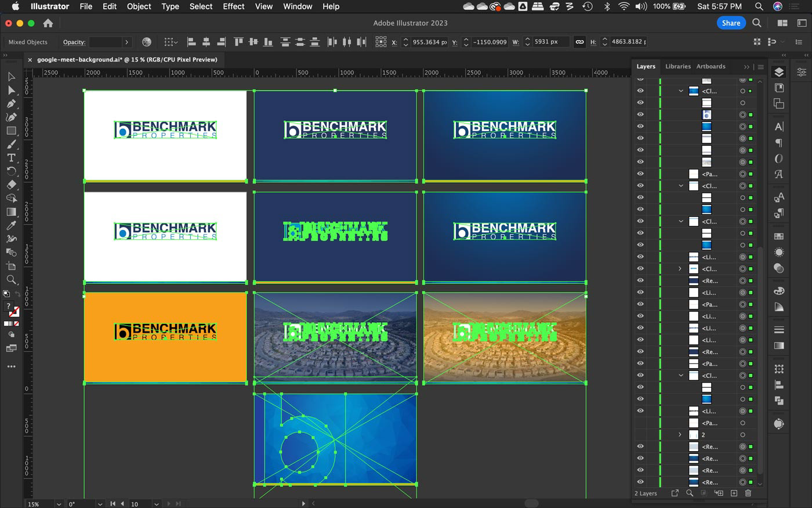This screenshot has width=812, height=508.
Task: Open the Properties panel icon in dock
Action: 801,72
